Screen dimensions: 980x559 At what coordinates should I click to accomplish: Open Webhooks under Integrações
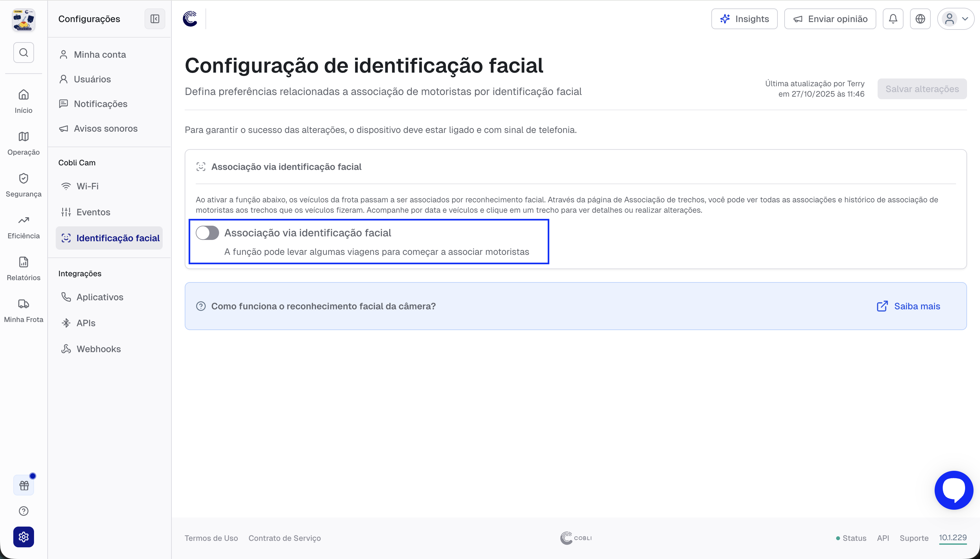(98, 349)
